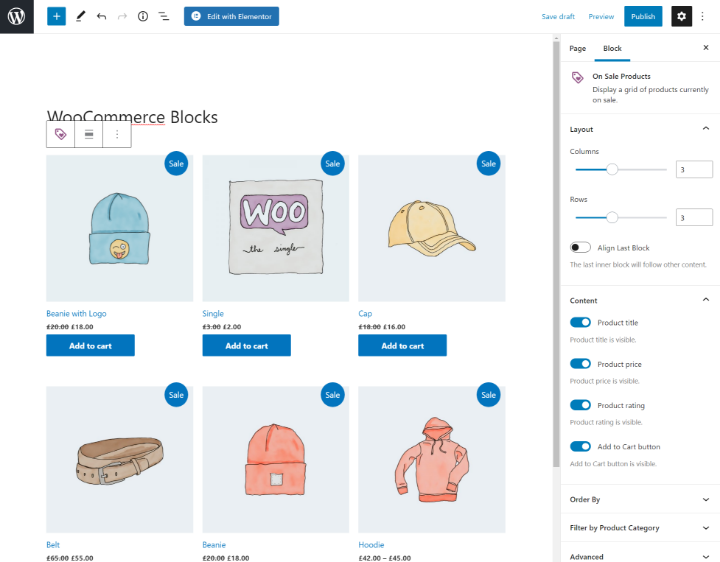
Task: Click Edit with Elementor button
Action: tap(231, 17)
